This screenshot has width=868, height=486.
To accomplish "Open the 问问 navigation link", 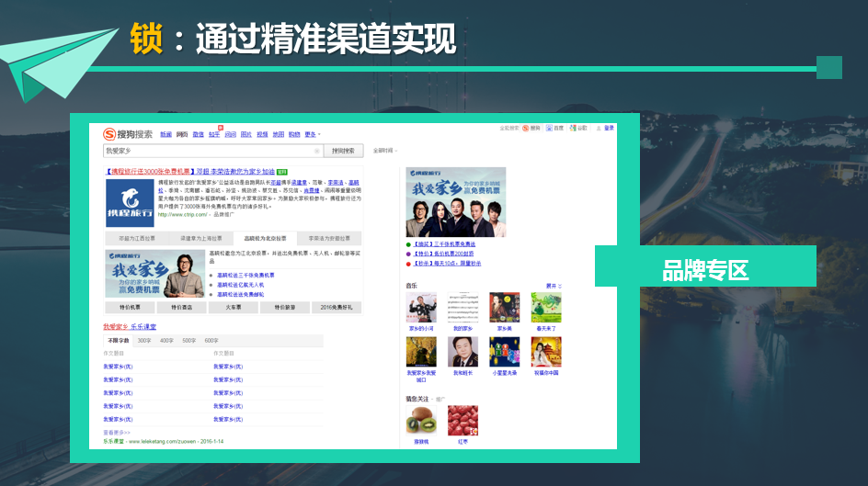I will pos(230,134).
